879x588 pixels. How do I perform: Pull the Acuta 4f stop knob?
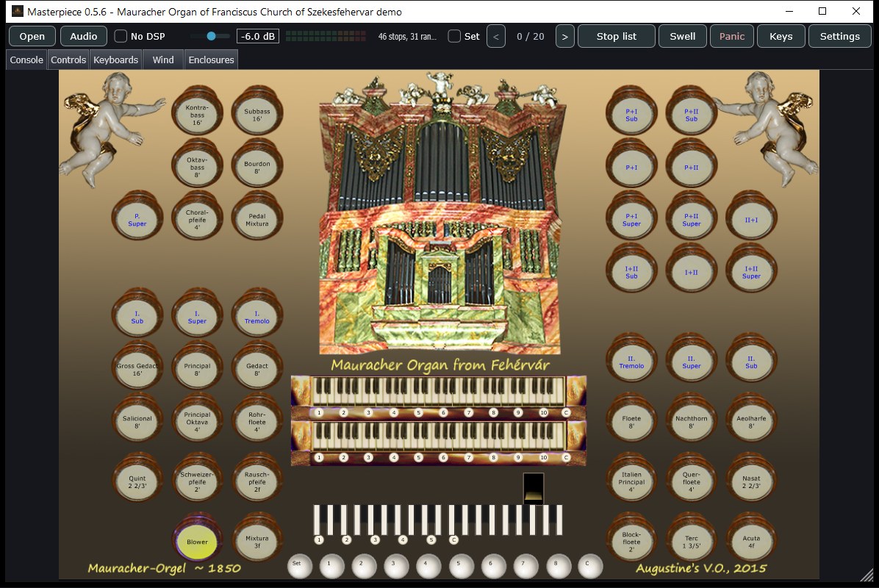[751, 542]
